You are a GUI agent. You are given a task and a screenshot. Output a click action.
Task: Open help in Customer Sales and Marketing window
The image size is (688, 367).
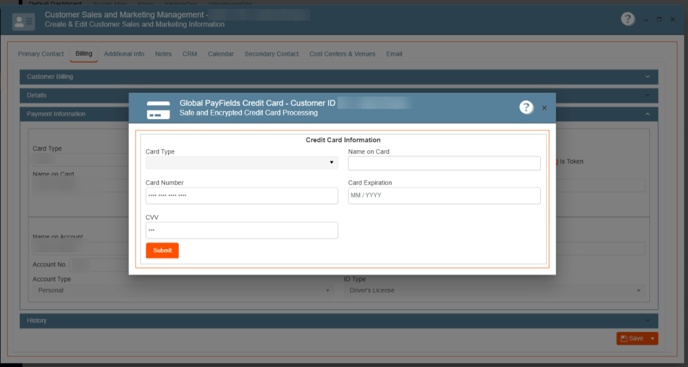coord(628,19)
